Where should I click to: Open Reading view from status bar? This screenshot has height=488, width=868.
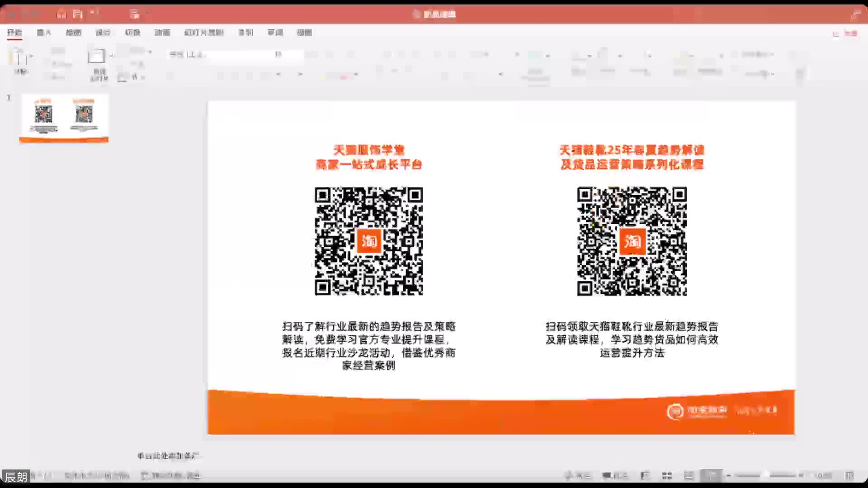click(689, 475)
